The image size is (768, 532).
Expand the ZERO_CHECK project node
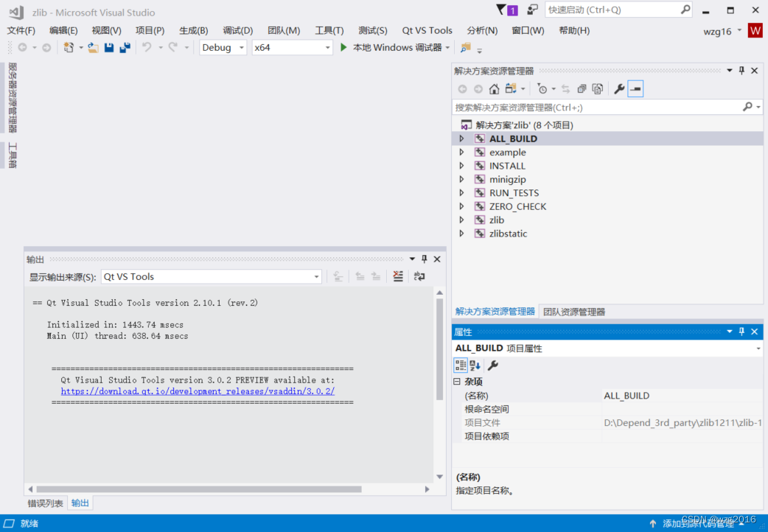coord(461,206)
